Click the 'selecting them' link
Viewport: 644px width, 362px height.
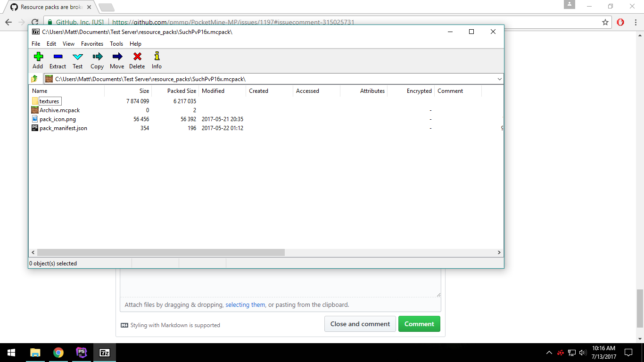[245, 304]
